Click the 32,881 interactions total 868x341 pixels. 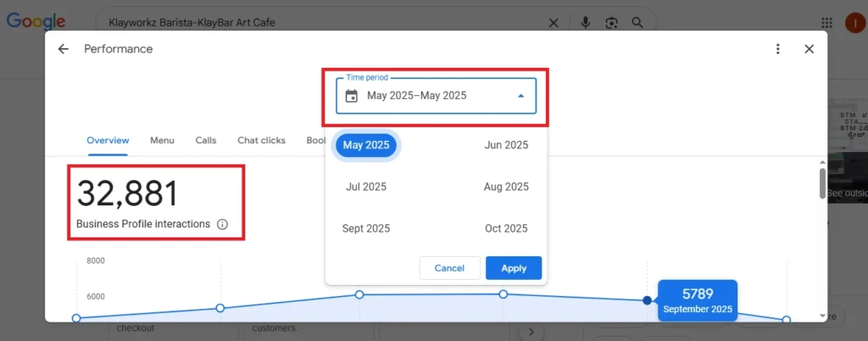pyautogui.click(x=128, y=193)
